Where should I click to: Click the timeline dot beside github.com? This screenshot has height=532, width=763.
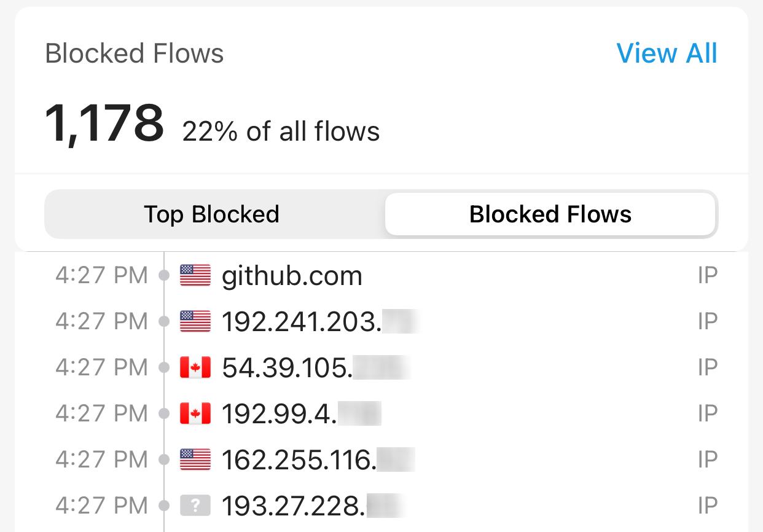coord(164,276)
